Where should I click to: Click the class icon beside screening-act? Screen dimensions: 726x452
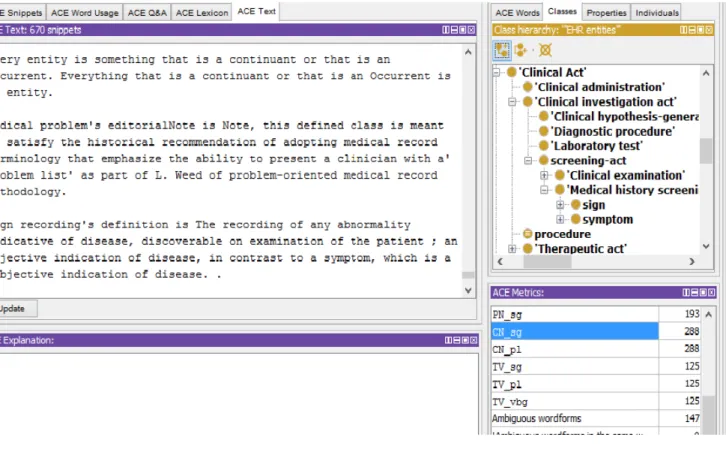[x=544, y=161]
